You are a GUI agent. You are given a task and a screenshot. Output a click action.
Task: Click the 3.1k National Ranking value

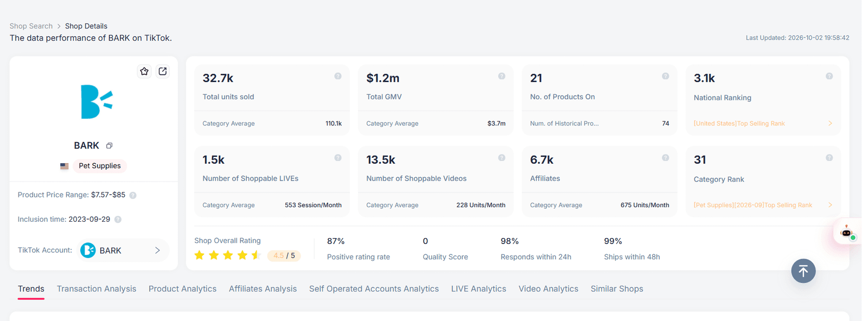click(x=704, y=78)
